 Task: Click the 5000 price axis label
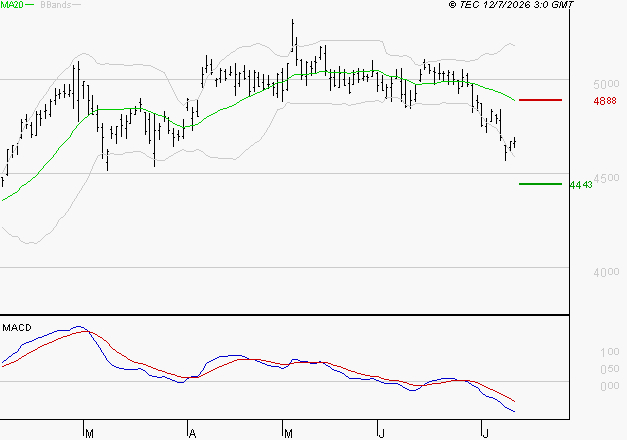606,84
